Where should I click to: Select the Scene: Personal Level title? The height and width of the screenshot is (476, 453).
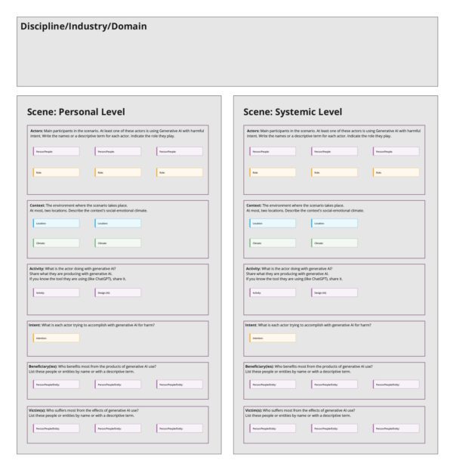tap(76, 112)
